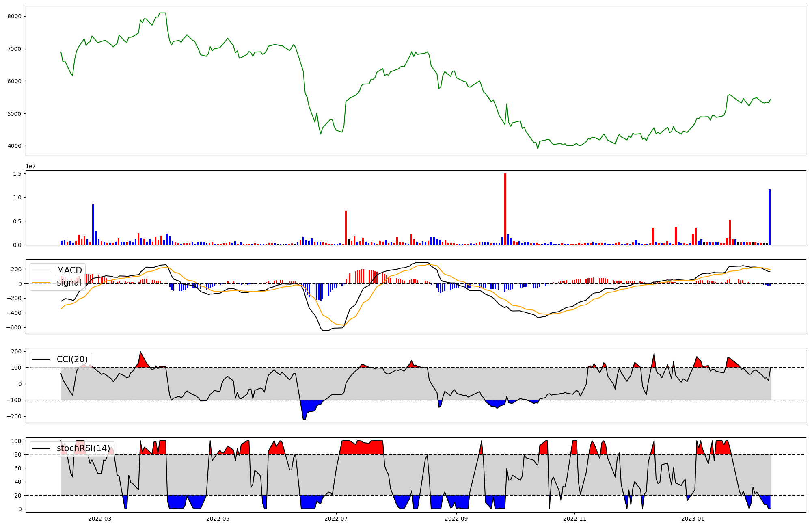Viewport: 812px width, 528px height.
Task: Click the MACD legend entry
Action: 69,270
